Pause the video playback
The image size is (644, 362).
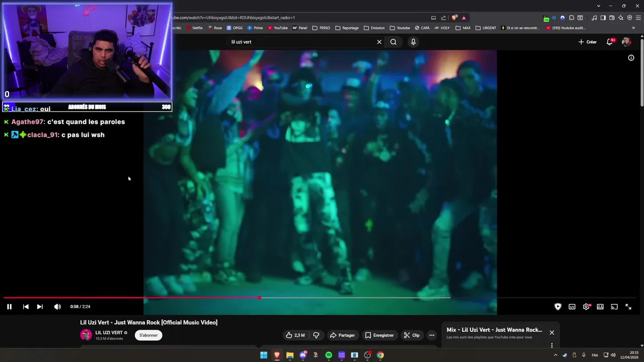[9, 307]
